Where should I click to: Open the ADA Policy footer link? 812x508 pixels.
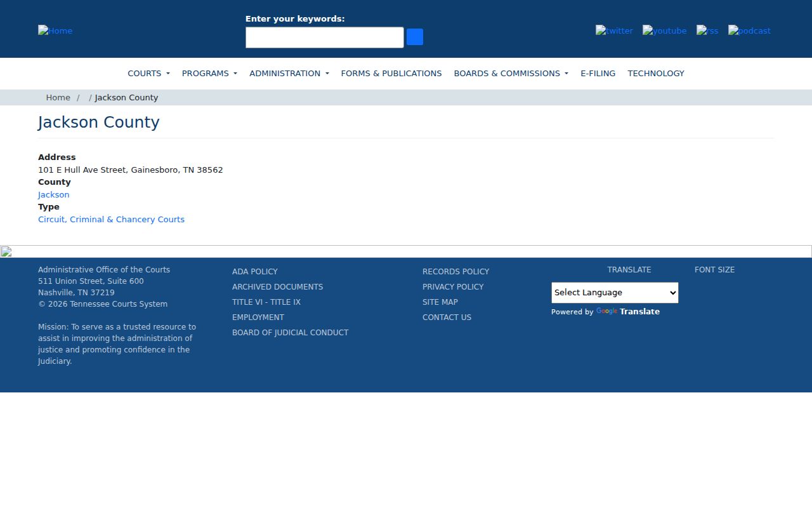point(255,272)
